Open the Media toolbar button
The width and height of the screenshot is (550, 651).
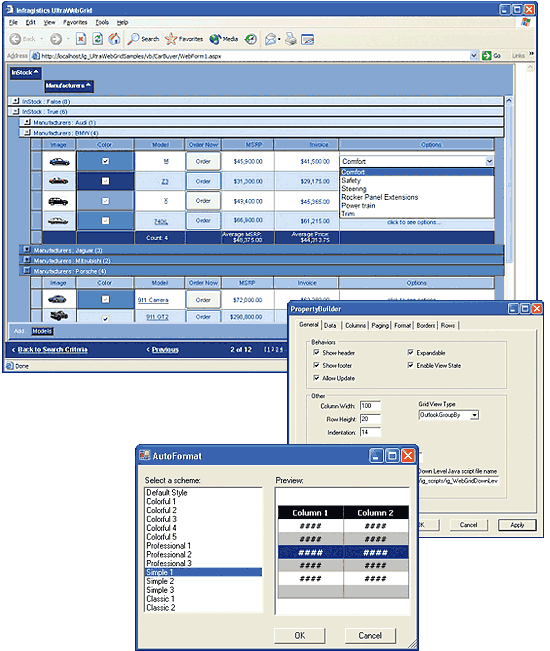pos(224,39)
